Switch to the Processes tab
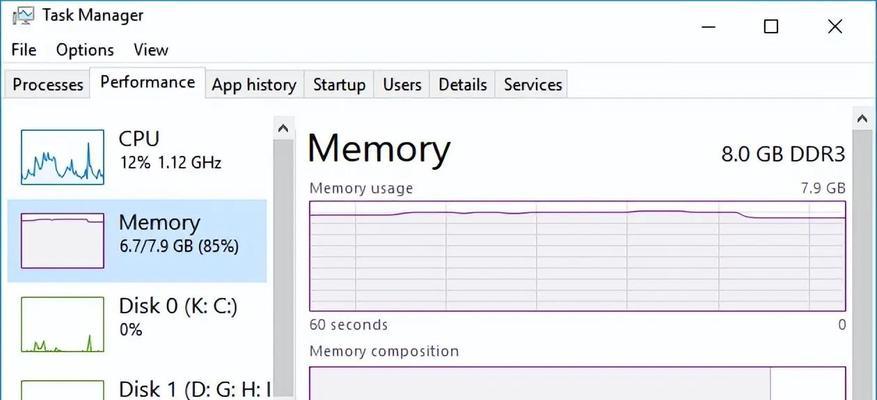 (48, 84)
